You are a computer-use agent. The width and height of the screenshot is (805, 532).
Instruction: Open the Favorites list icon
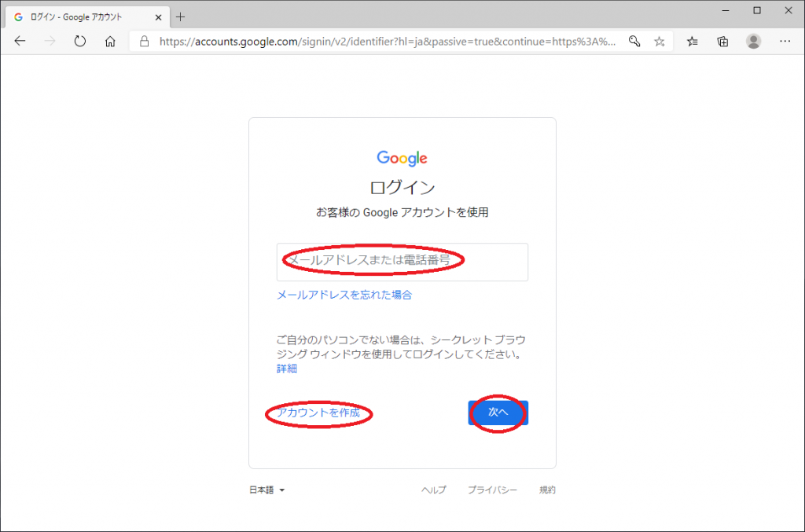click(x=693, y=42)
